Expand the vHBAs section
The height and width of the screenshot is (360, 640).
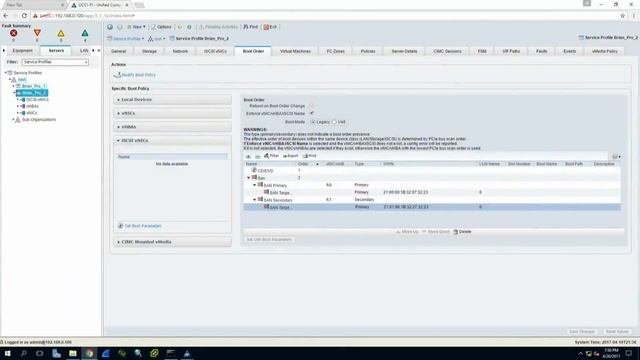(173, 127)
